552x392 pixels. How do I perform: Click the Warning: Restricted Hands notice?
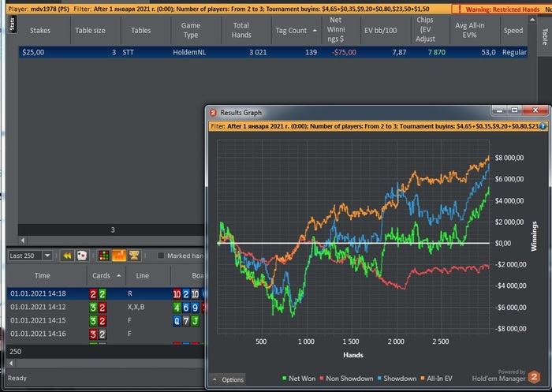502,9
